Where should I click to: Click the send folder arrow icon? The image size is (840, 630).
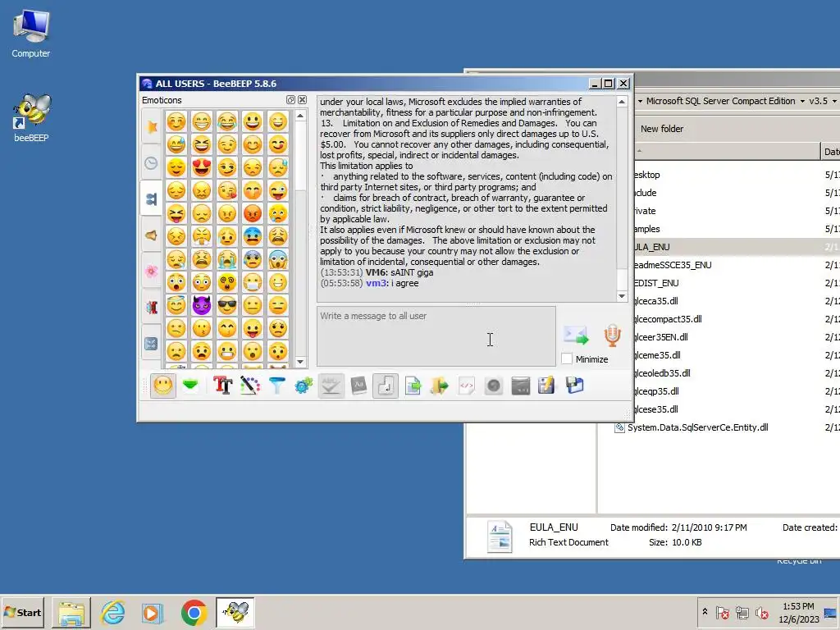coord(440,386)
